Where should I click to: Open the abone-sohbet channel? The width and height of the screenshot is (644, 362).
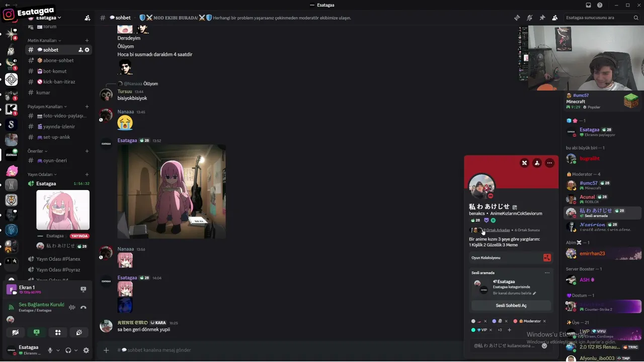point(58,60)
